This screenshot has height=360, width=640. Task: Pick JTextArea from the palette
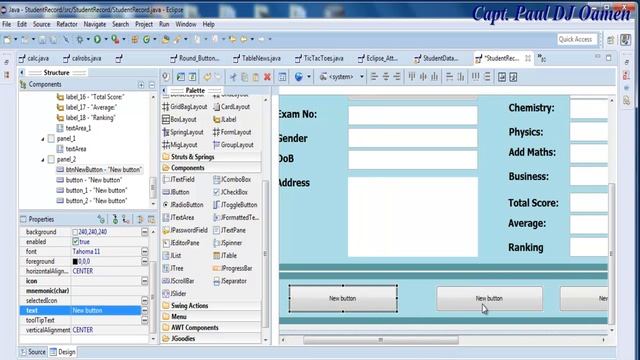[x=178, y=218]
